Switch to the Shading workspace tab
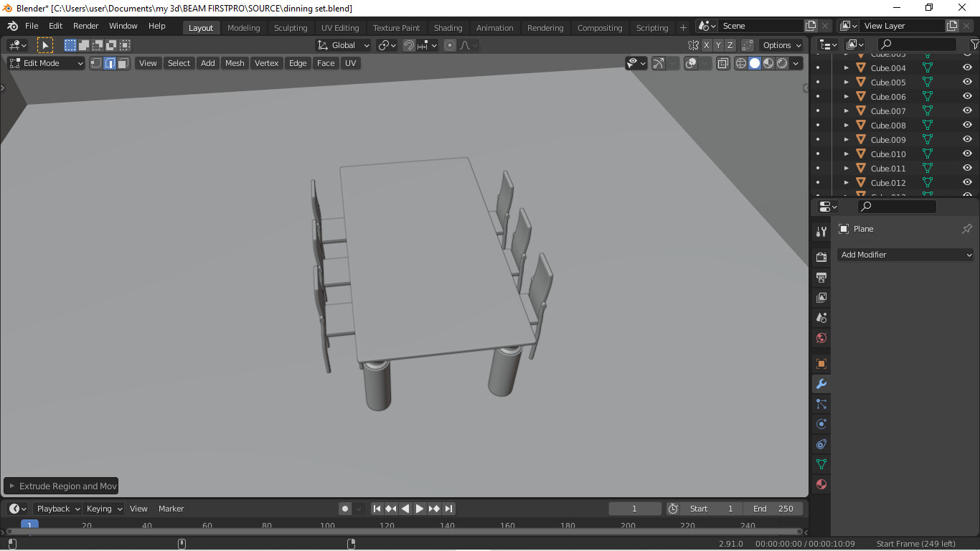Viewport: 980px width, 551px height. pyautogui.click(x=448, y=27)
